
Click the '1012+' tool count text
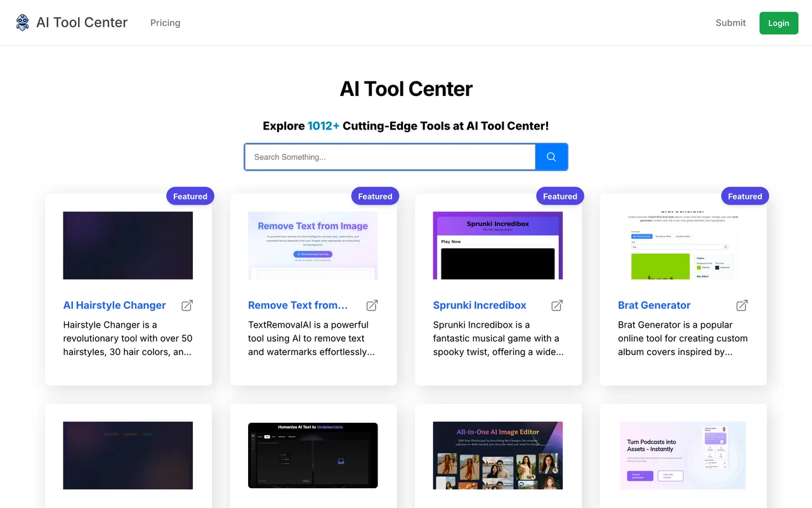(324, 126)
